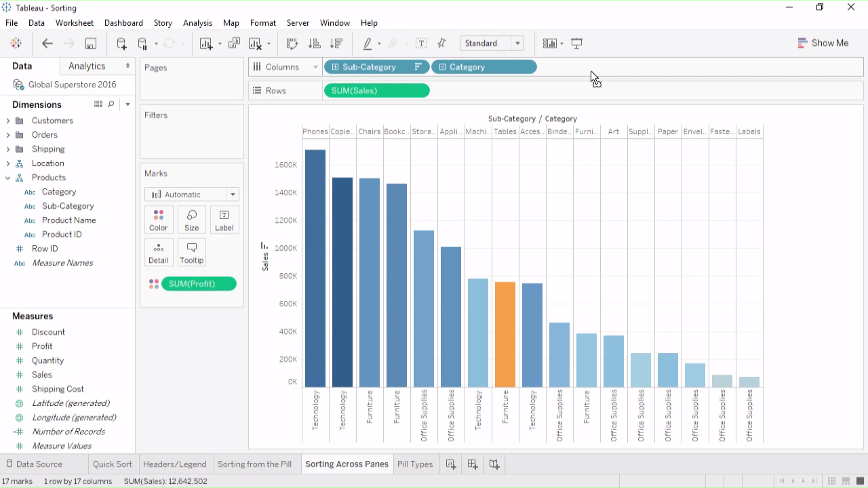
Task: Click Swap Rows and Columns icon
Action: pyautogui.click(x=292, y=43)
